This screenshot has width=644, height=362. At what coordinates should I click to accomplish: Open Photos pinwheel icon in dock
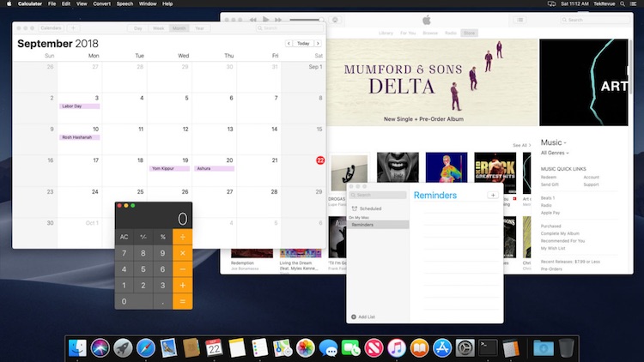pyautogui.click(x=306, y=348)
